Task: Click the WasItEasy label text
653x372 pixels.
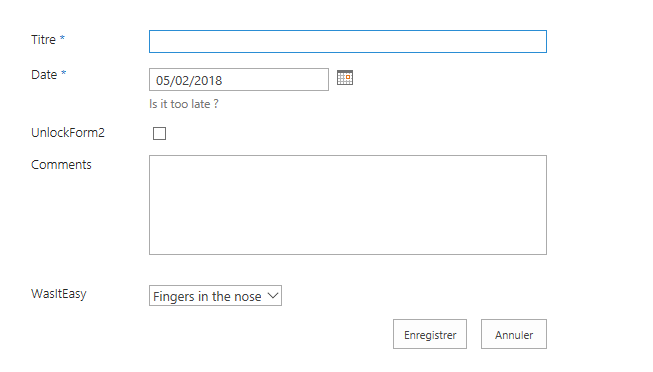Action: point(59,294)
